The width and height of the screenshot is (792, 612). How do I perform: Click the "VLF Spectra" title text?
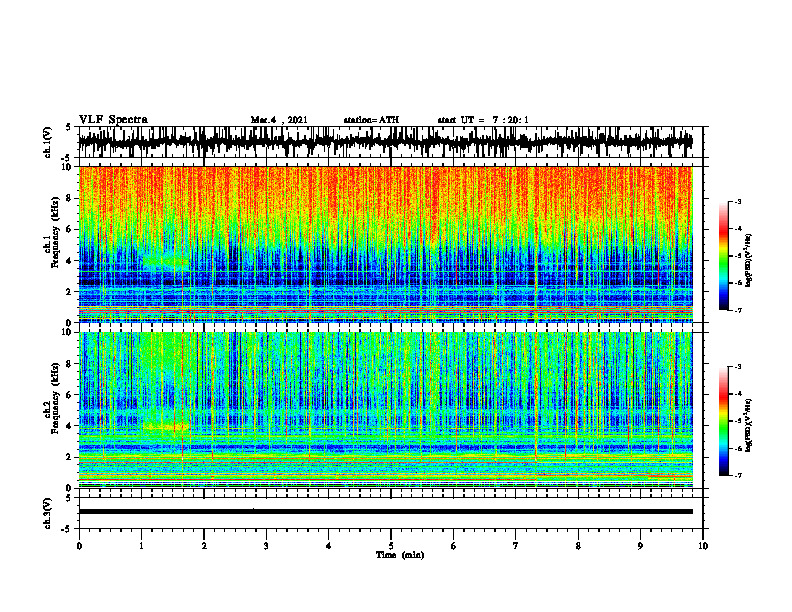[x=113, y=120]
